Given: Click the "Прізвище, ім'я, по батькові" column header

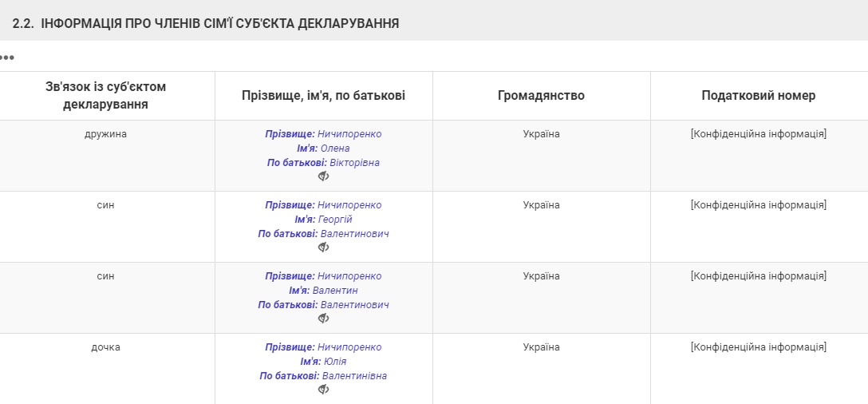Looking at the screenshot, I should click(323, 96).
